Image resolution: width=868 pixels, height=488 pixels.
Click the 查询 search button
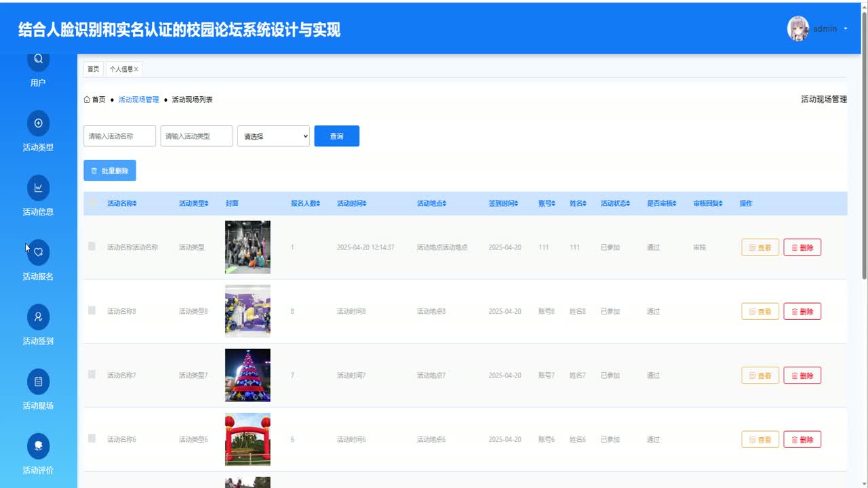[x=336, y=136]
